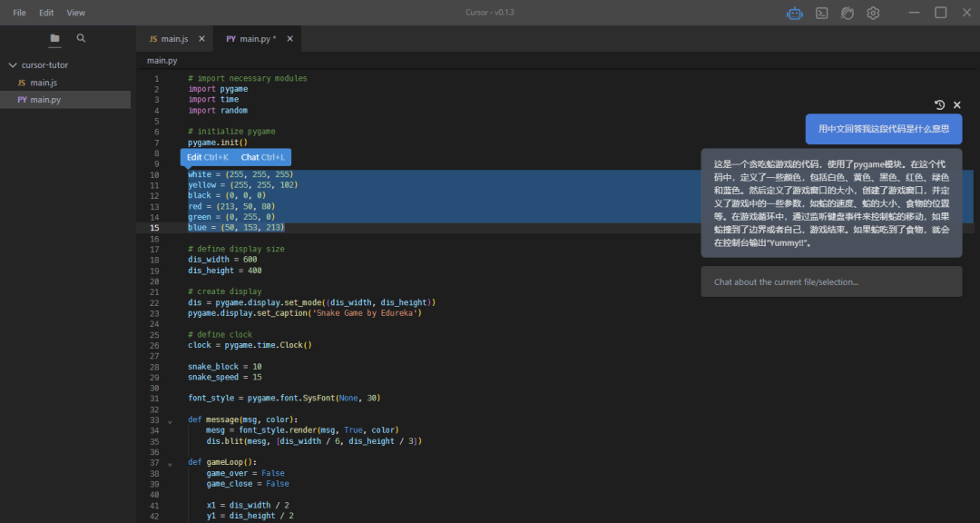Click the blue user chat message bubble
980x523 pixels.
pos(884,129)
